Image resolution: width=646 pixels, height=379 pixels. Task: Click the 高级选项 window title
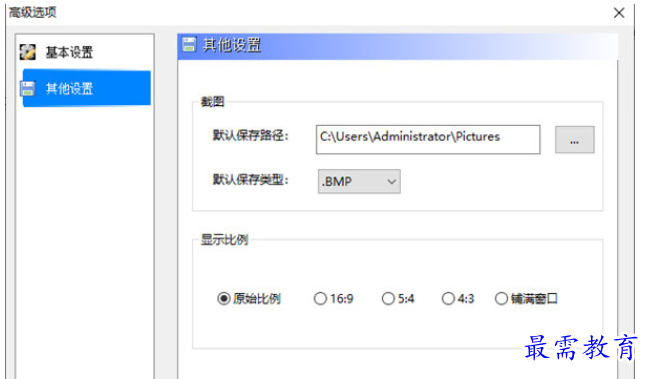click(x=33, y=12)
